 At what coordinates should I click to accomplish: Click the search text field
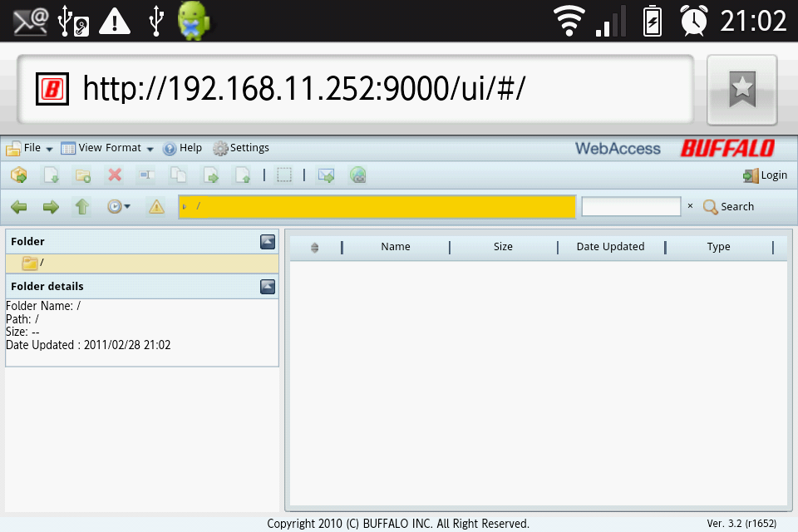631,206
